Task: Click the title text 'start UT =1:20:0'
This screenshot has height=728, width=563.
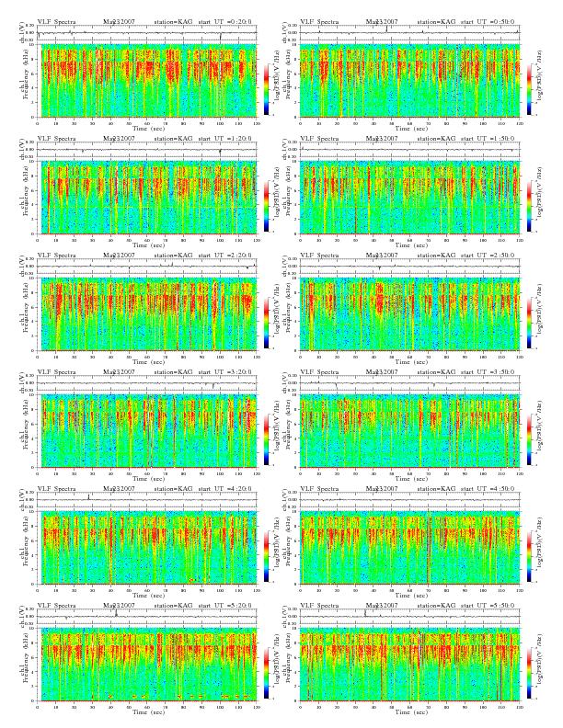Action: pos(224,139)
